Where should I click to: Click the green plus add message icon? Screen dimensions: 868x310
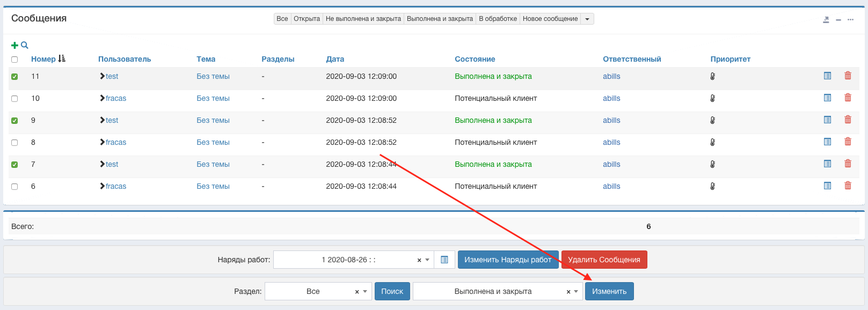(14, 46)
